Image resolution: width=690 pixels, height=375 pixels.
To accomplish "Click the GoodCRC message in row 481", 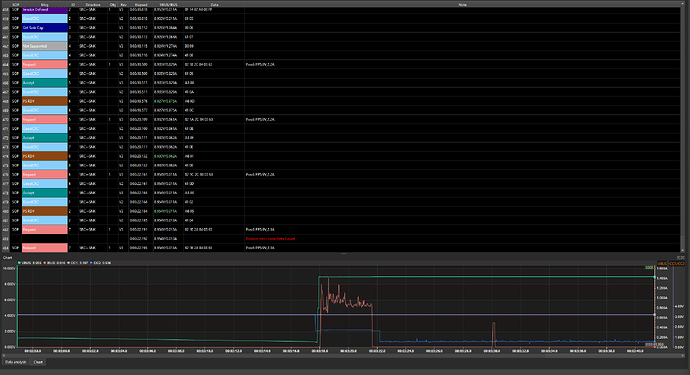I will tap(44, 220).
